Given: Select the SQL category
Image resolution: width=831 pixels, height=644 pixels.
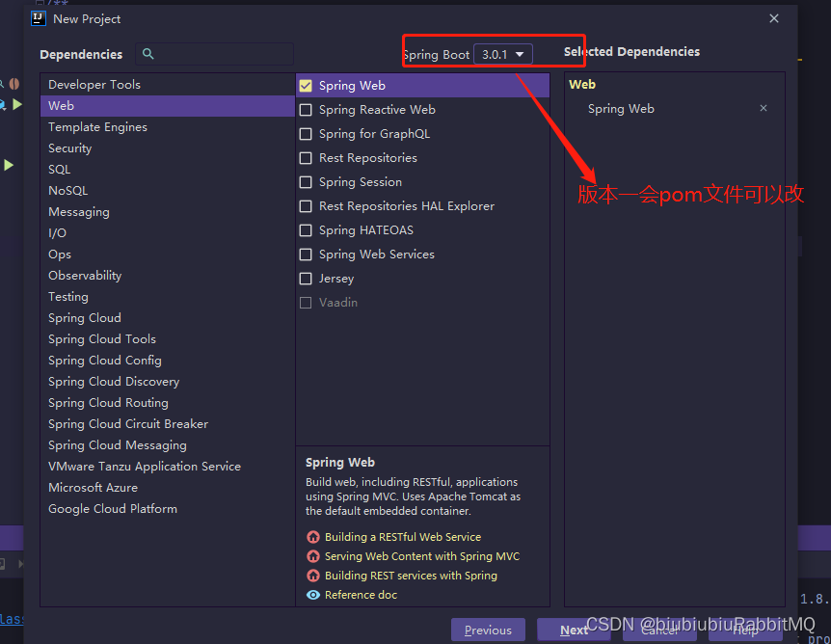Looking at the screenshot, I should 168,169.
